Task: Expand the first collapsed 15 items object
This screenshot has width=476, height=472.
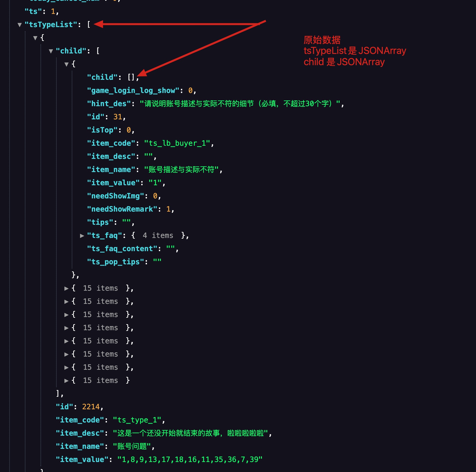Action: tap(66, 288)
